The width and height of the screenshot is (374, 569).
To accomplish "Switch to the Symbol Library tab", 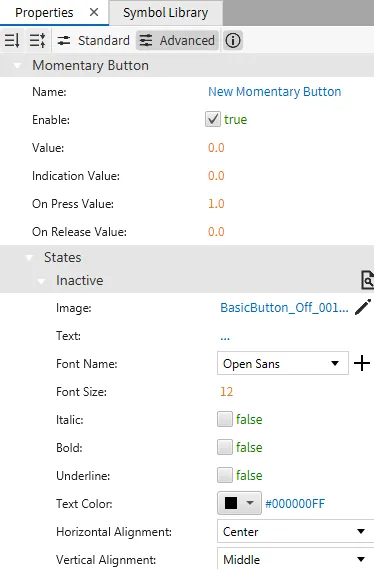I will pyautogui.click(x=166, y=13).
